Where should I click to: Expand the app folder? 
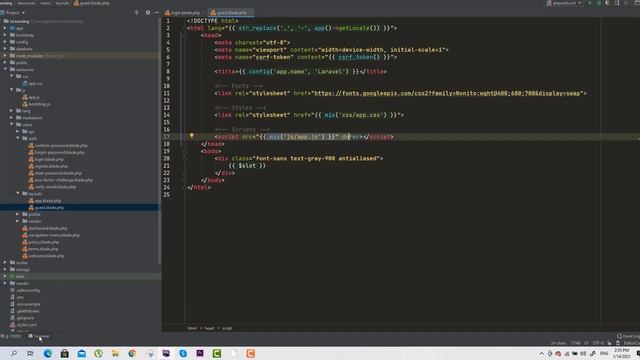click(x=5, y=28)
